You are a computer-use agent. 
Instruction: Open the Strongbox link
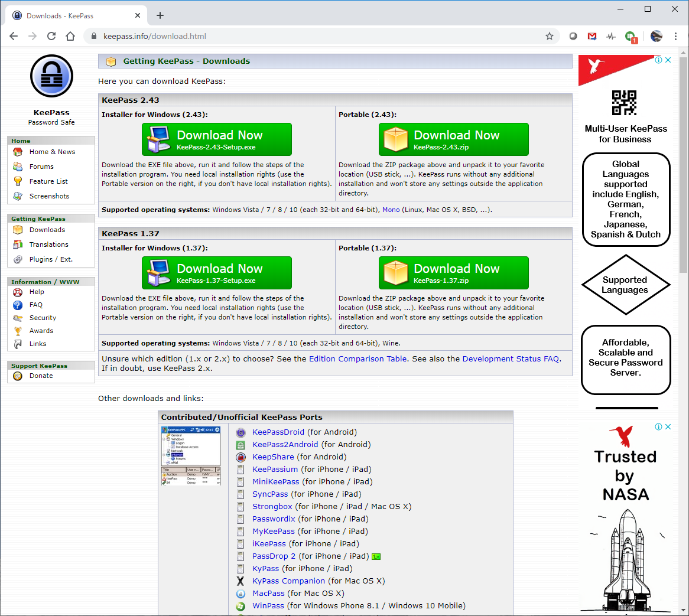point(272,507)
